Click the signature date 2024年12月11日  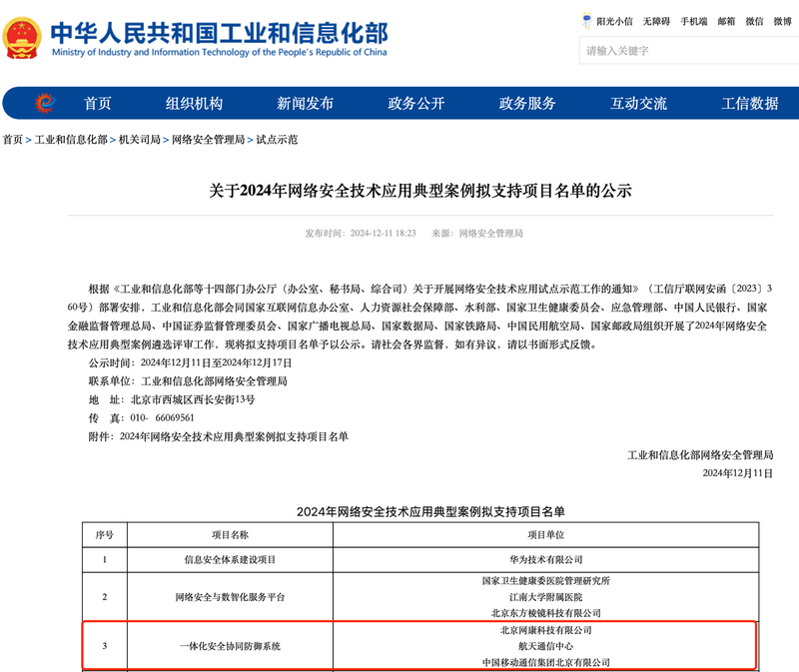tap(738, 473)
